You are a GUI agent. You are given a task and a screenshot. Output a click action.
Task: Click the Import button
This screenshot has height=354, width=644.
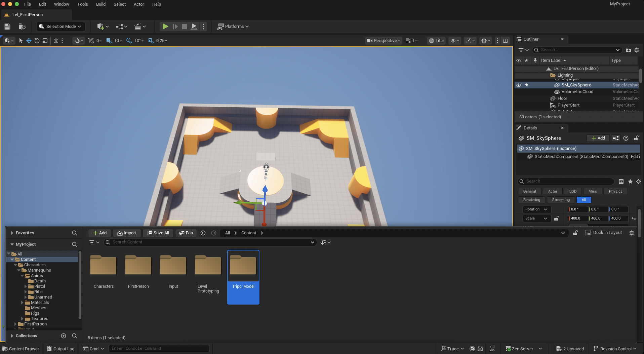127,233
